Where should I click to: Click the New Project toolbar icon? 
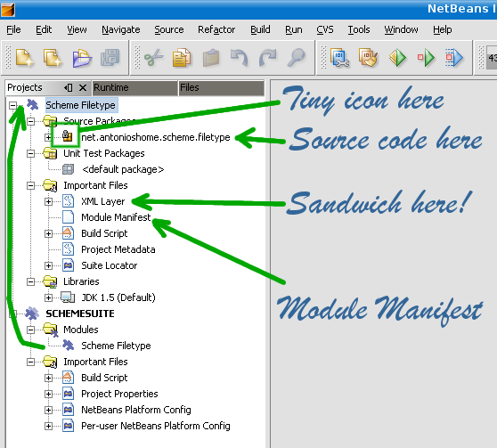coord(53,58)
